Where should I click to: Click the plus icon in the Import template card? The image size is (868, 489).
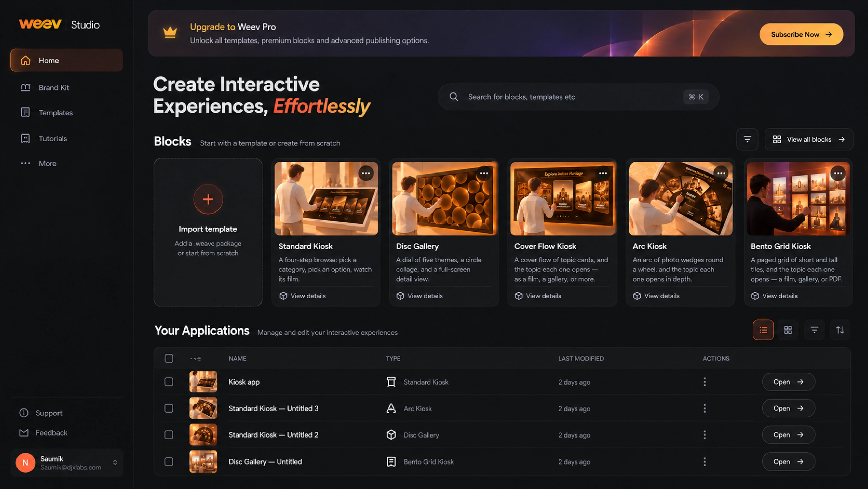pos(208,199)
